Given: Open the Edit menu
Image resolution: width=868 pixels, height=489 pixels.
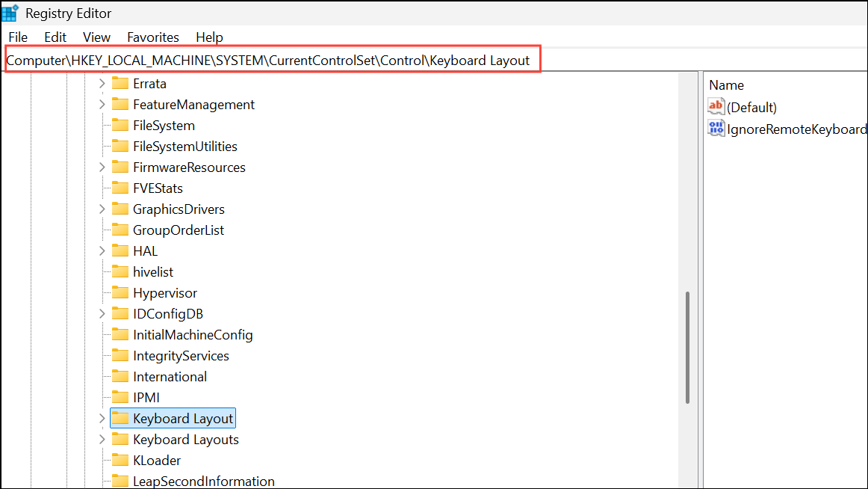Looking at the screenshot, I should 55,37.
